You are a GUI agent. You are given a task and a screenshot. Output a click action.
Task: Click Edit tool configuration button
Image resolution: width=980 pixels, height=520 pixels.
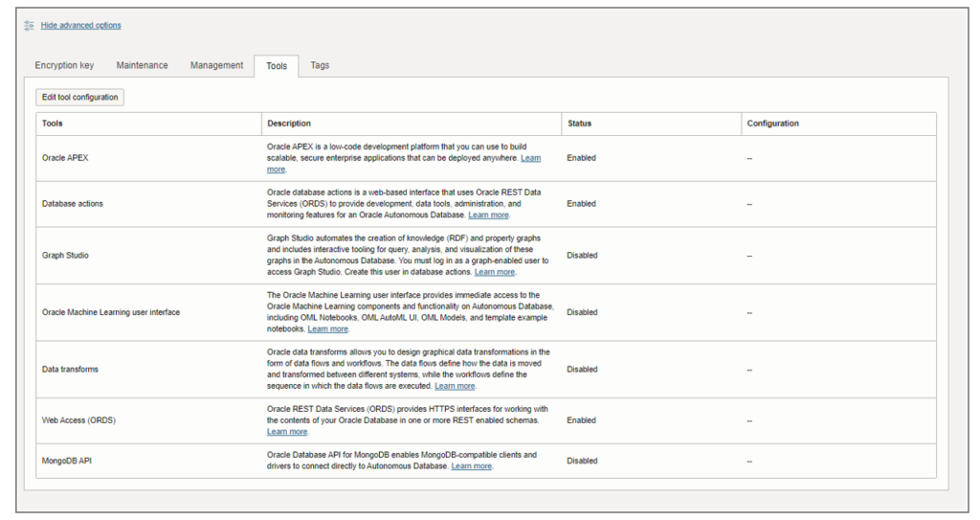80,97
